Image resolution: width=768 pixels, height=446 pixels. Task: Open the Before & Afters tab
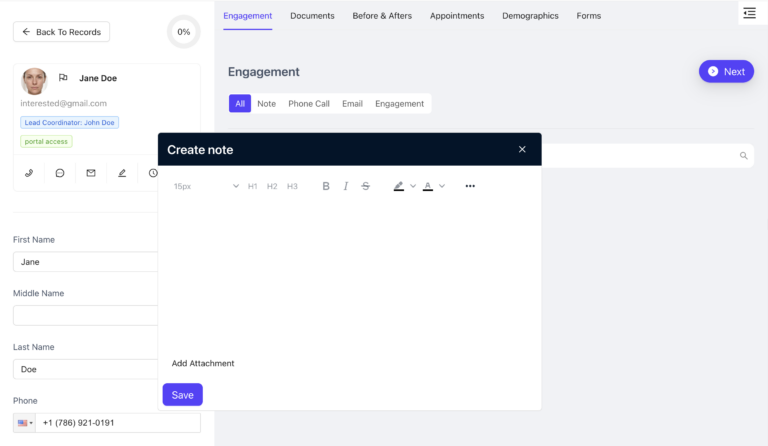382,16
